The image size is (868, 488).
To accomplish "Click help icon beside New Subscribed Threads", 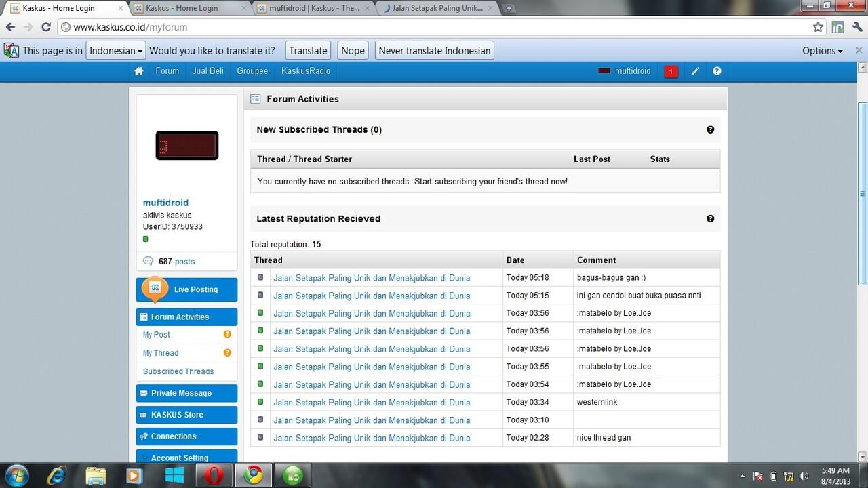I will [710, 129].
